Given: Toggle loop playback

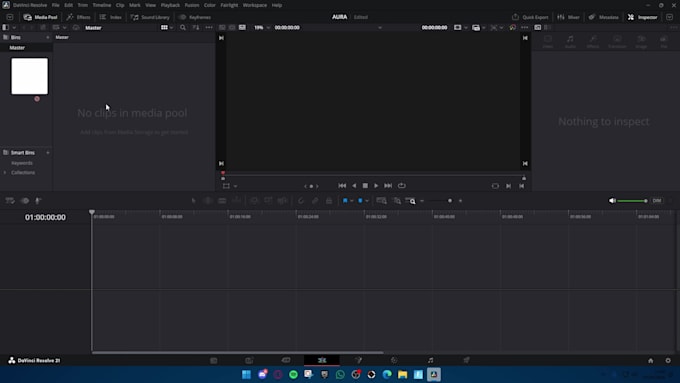Looking at the screenshot, I should (x=402, y=186).
